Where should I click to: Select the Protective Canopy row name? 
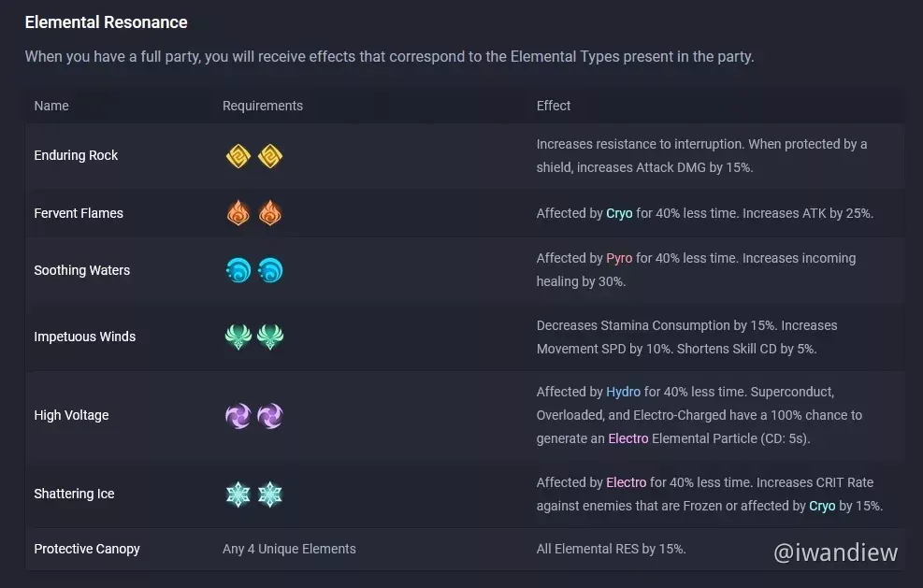point(87,549)
